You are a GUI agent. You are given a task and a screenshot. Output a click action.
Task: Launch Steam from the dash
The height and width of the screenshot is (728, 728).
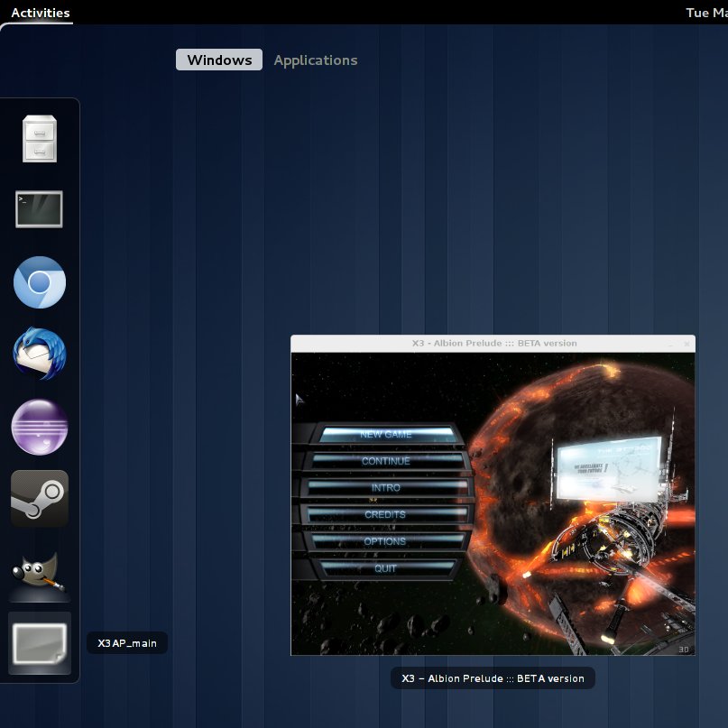point(40,498)
